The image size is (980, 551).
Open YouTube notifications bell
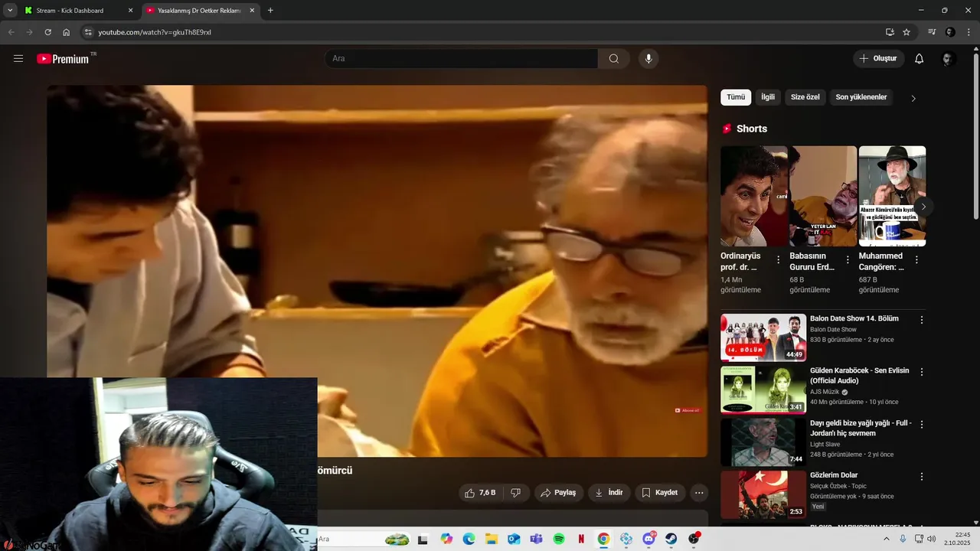pos(920,59)
